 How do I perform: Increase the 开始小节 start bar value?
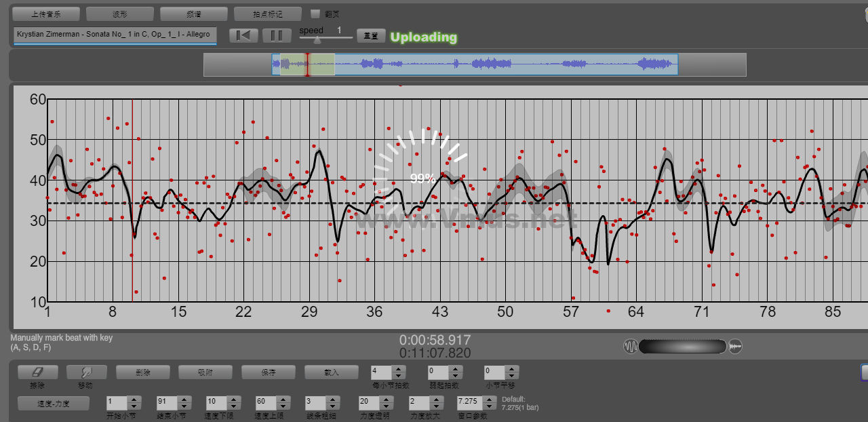[x=134, y=399]
